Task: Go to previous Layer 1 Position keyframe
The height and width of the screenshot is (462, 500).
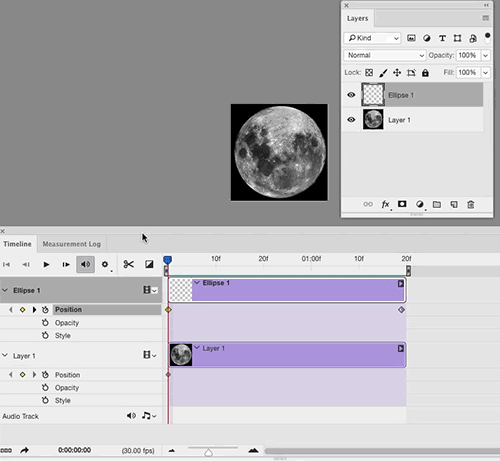Action: point(11,375)
